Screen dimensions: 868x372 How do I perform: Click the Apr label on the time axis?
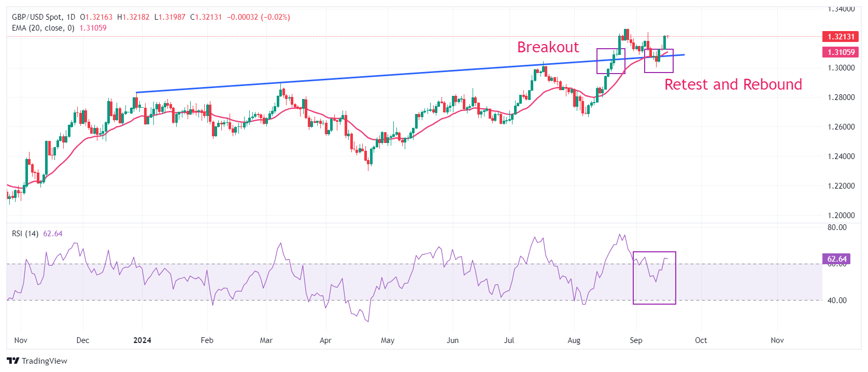coord(325,340)
